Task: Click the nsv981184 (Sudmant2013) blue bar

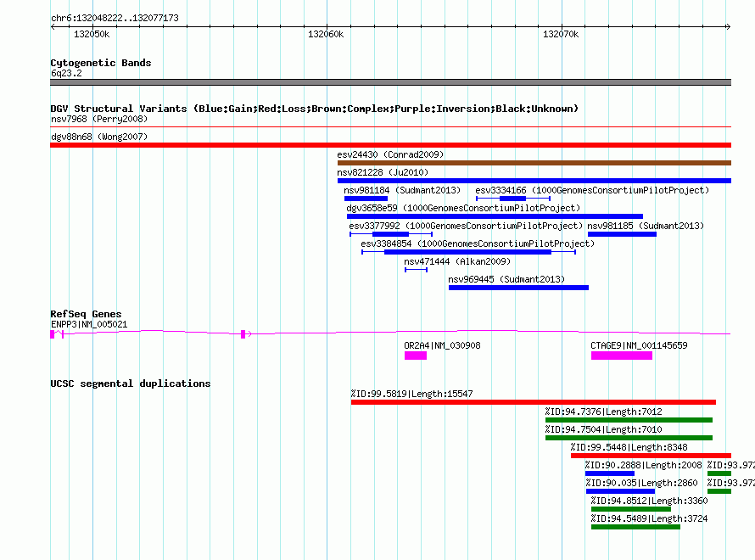Action: click(366, 199)
